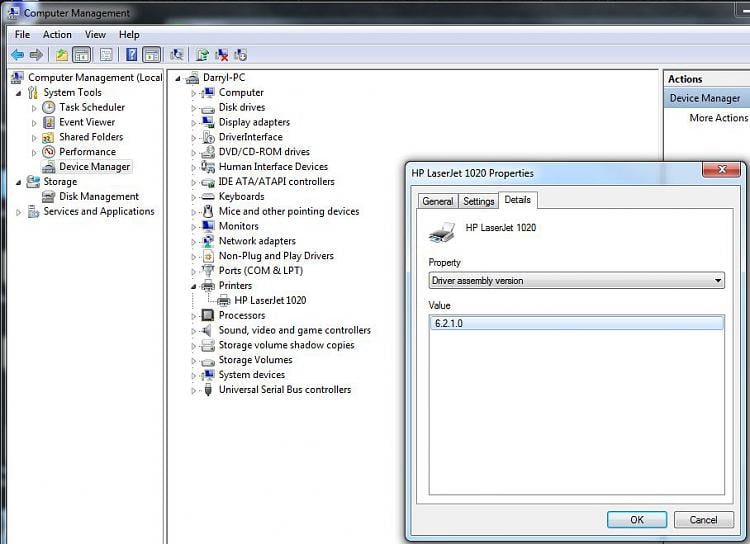Click the Properties sheet toolbar icon
The width and height of the screenshot is (750, 544).
click(x=106, y=55)
